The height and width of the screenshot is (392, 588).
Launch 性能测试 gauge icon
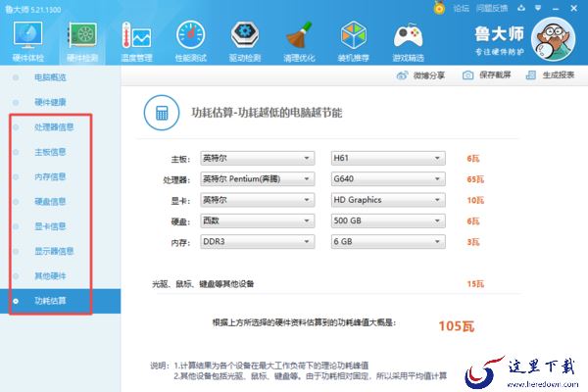(190, 41)
